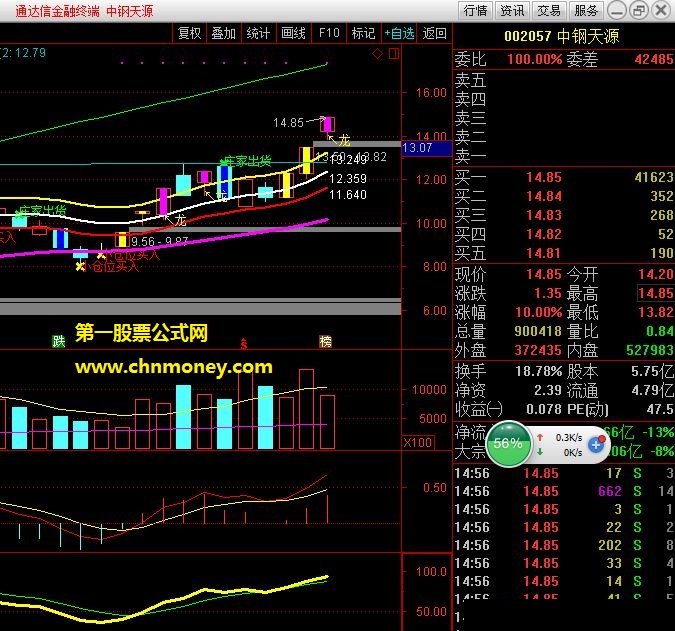Click the magenta candle at 14.85 high
This screenshot has width=675, height=631.
(328, 124)
